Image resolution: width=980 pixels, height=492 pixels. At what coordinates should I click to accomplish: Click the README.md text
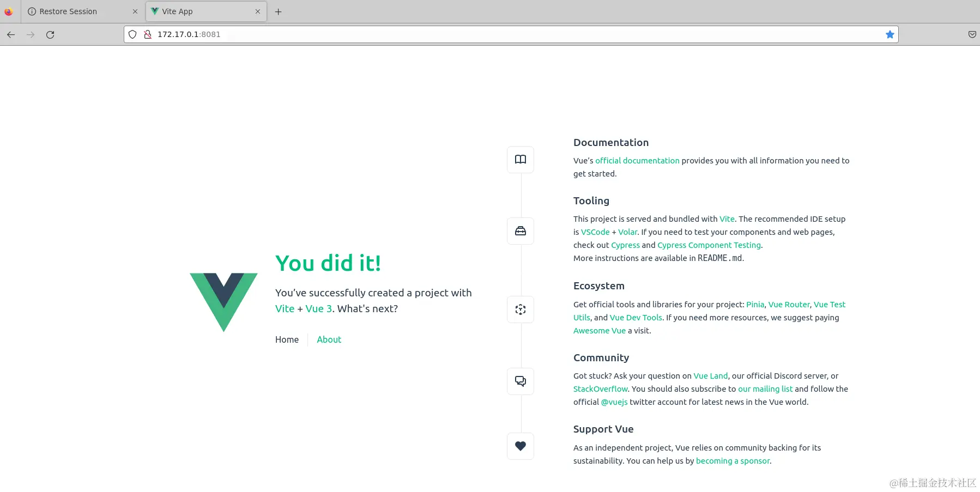(x=720, y=258)
